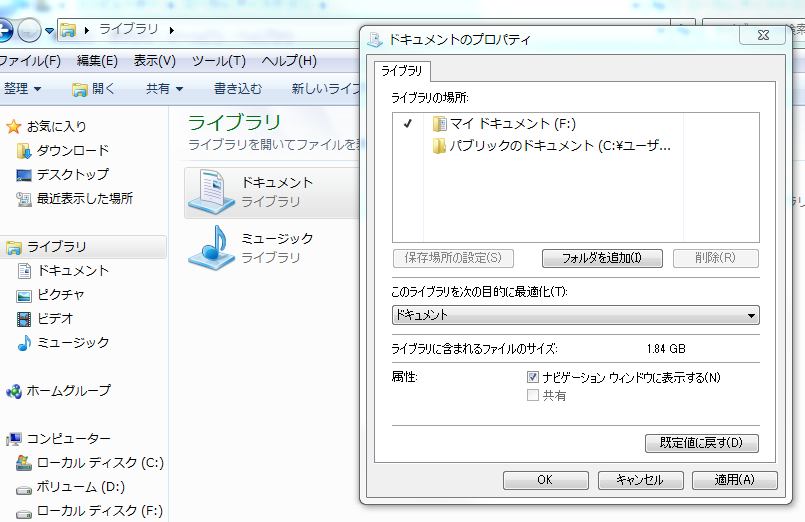Click the ホームグループ icon
Image resolution: width=805 pixels, height=522 pixels.
(14, 392)
